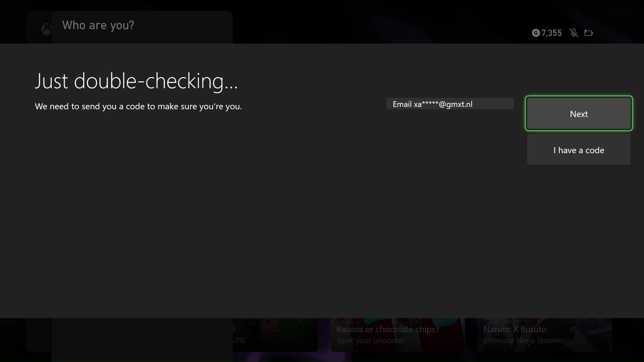The width and height of the screenshot is (644, 362).
Task: Open the Gamerscore G icon
Action: [x=536, y=33]
